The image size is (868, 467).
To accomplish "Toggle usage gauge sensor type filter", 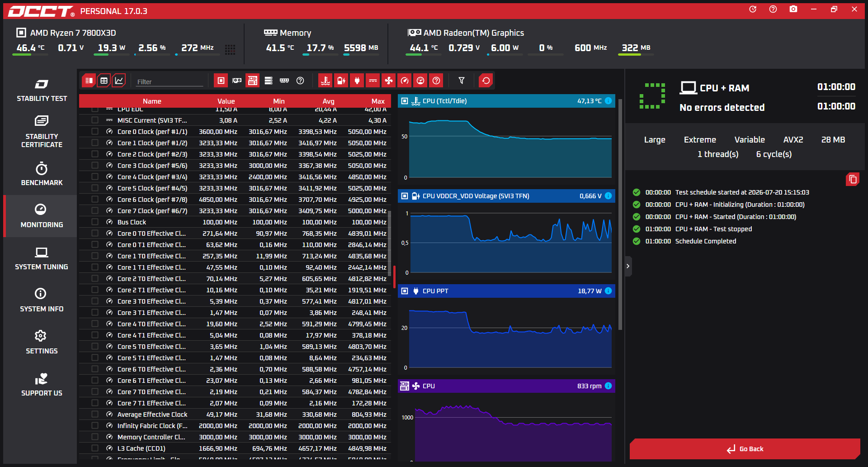I will pos(420,81).
